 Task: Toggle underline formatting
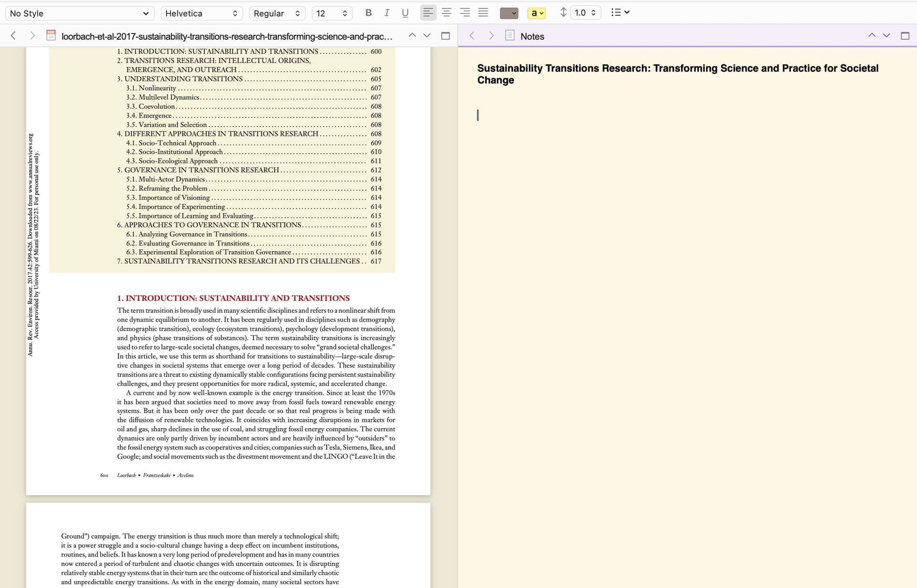coord(405,13)
